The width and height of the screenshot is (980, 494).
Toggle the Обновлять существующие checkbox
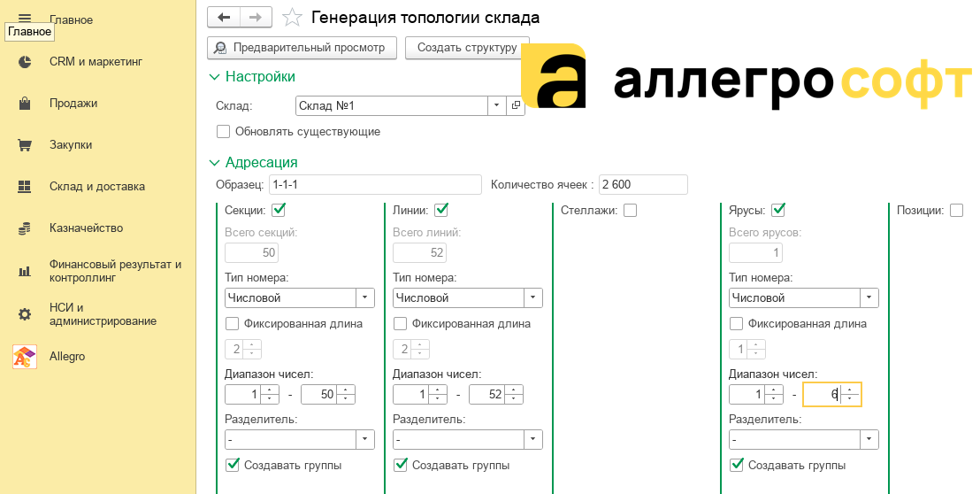click(223, 132)
